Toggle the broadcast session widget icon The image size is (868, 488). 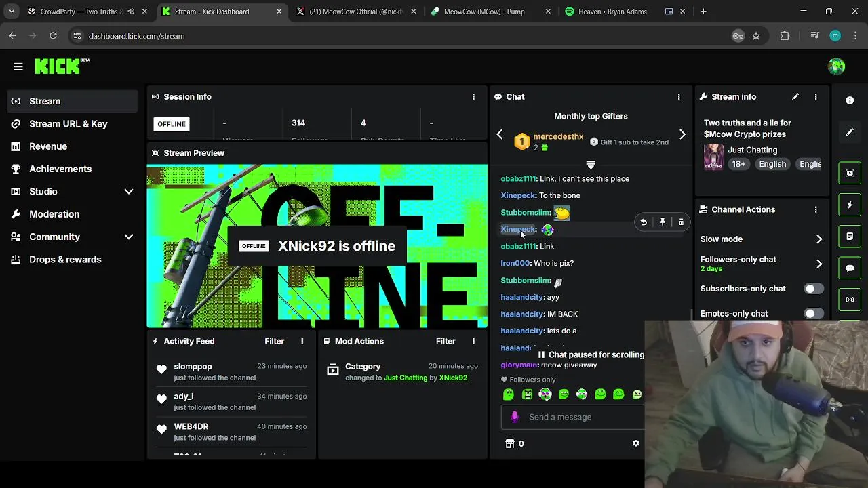[x=850, y=300]
